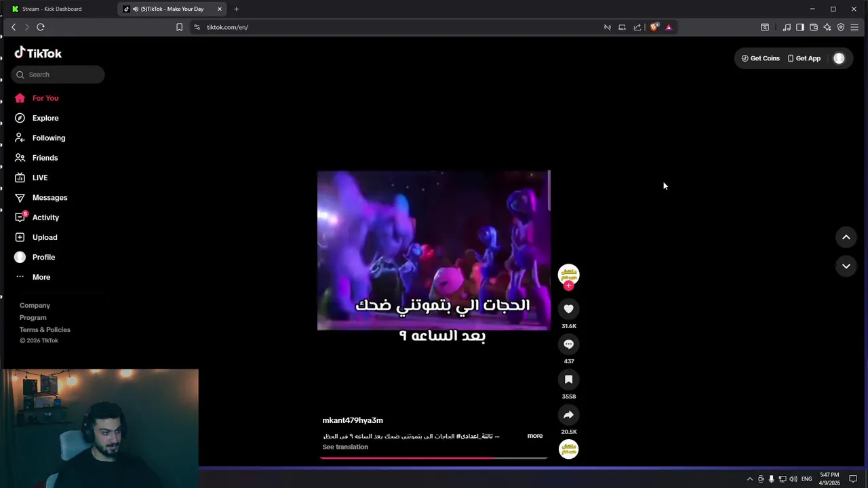The image size is (868, 488).
Task: Expand the More menu in sidebar
Action: click(33, 277)
